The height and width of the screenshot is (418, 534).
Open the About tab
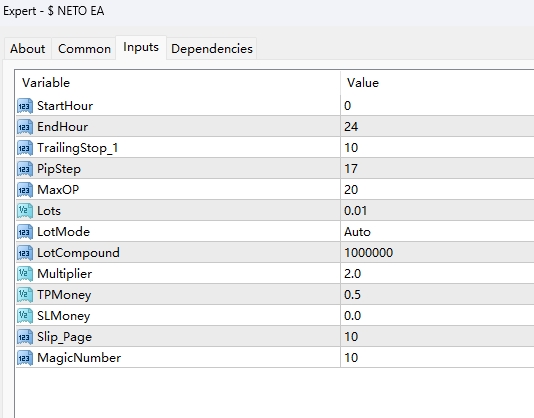click(28, 49)
